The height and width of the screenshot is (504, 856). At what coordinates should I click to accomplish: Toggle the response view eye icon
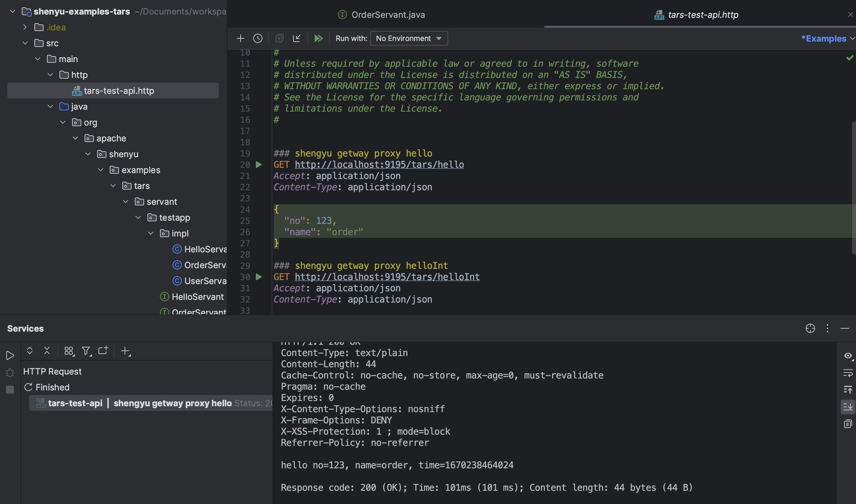coord(848,356)
